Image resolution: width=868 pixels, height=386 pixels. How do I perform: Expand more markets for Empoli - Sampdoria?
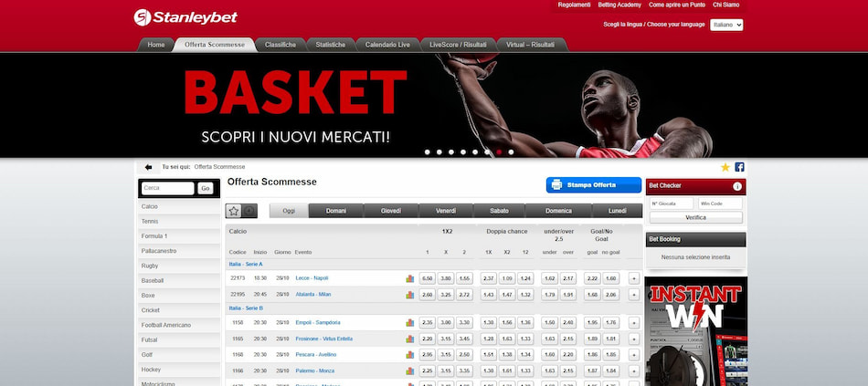point(634,323)
